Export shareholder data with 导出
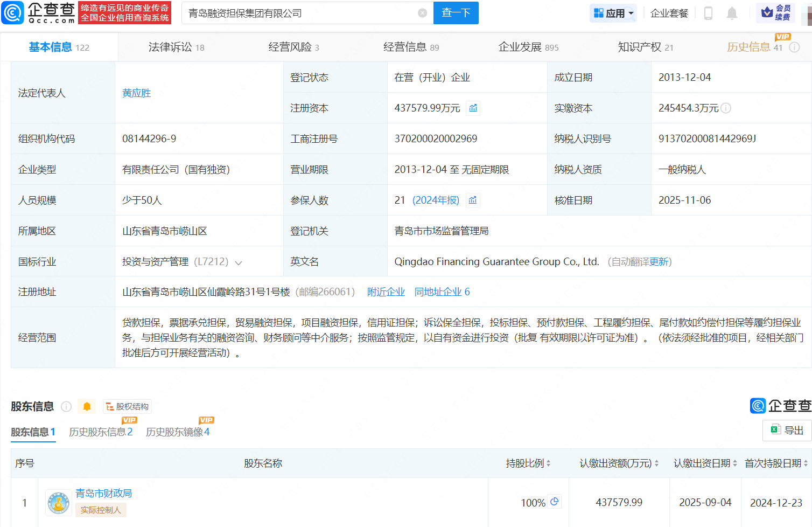The height and width of the screenshot is (527, 812). 787,430
